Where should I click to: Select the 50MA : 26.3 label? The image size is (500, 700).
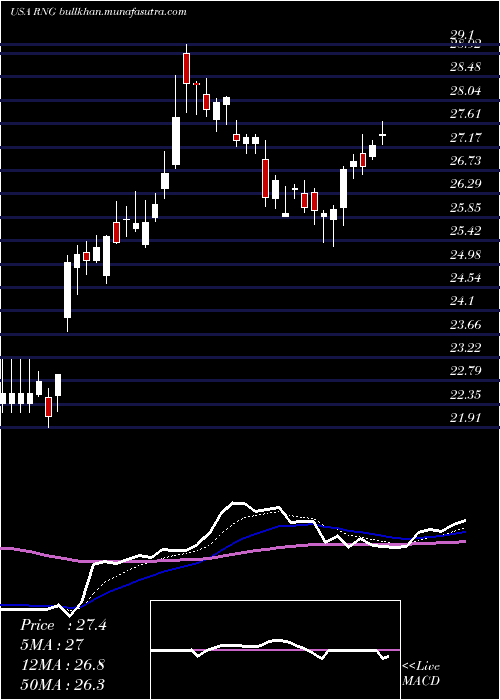coord(62,684)
